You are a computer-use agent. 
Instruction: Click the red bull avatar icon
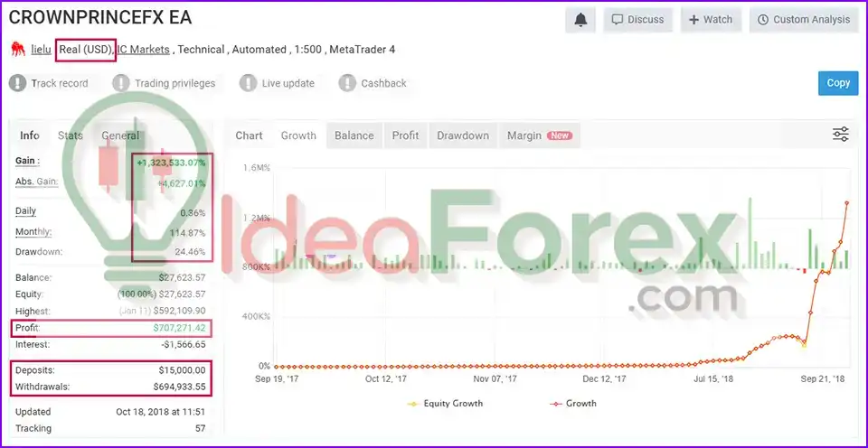pos(18,50)
